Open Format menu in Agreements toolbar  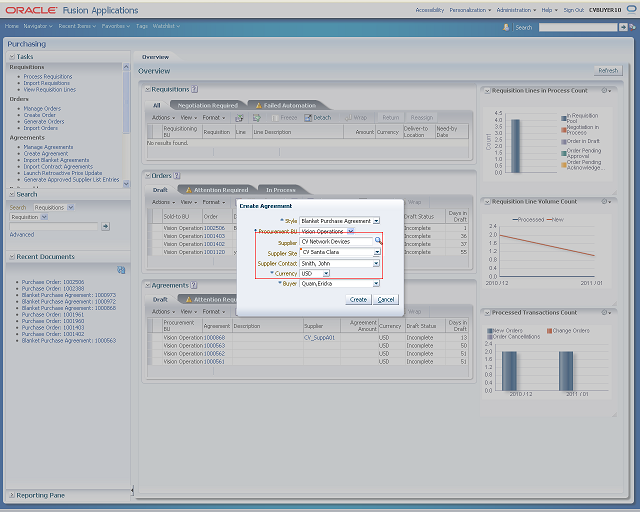tap(213, 312)
